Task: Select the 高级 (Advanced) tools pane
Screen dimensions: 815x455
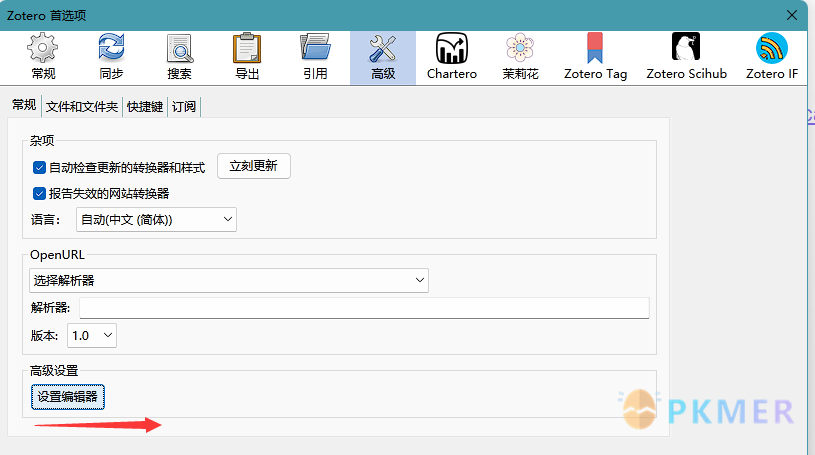Action: 383,57
